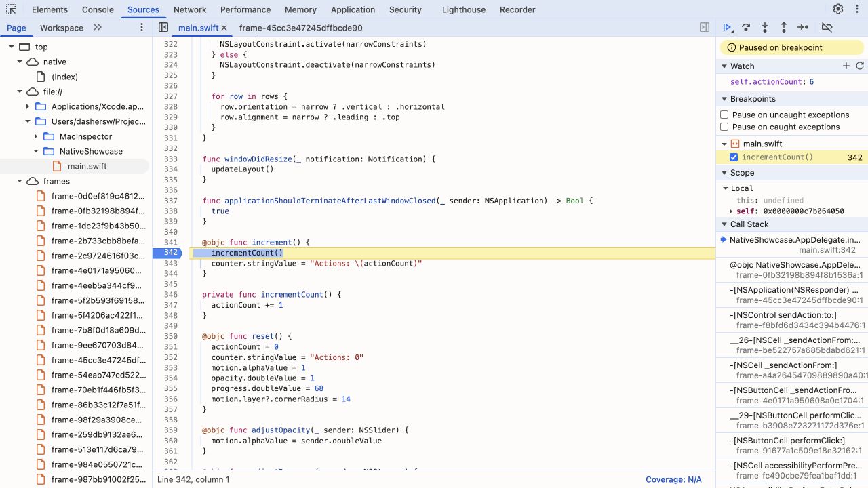The height and width of the screenshot is (488, 868).
Task: Switch to frame-45cc3e47245dffbcde90 editor tab
Action: [301, 28]
